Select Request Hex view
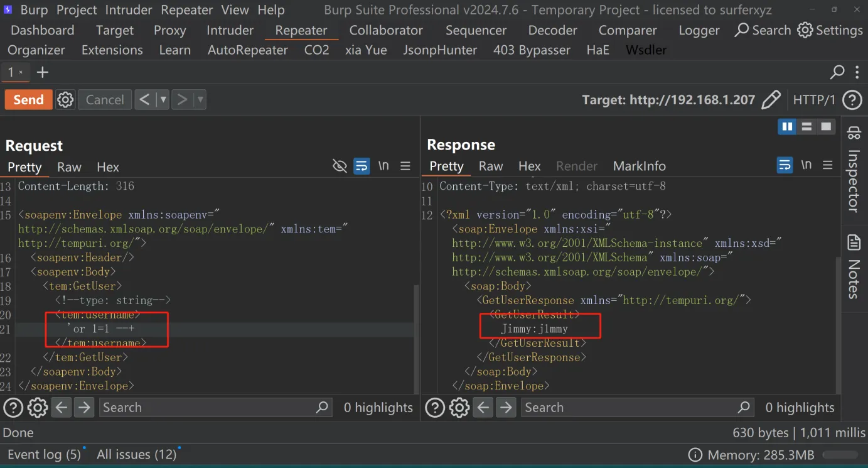 [108, 167]
